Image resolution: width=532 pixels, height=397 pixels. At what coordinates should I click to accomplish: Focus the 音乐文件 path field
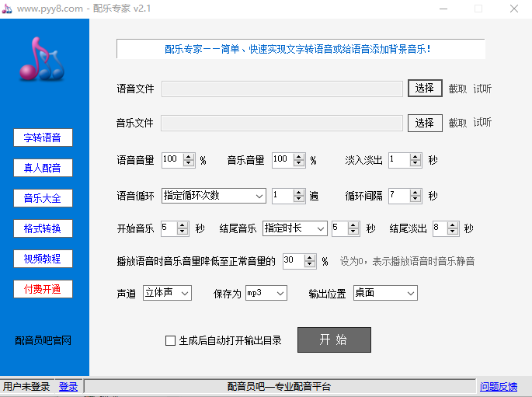pos(282,123)
